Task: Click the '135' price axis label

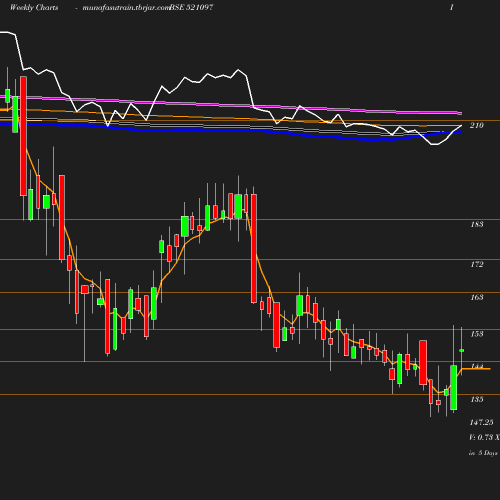Action: pyautogui.click(x=477, y=399)
